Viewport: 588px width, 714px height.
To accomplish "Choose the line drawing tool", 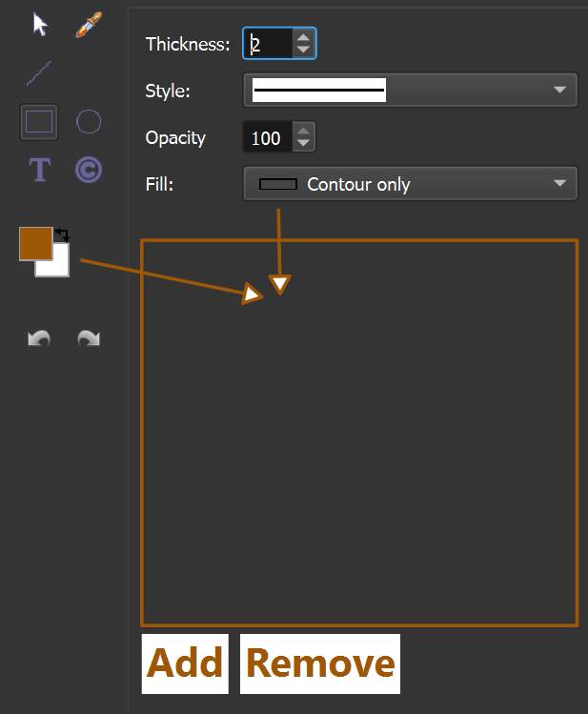I will pyautogui.click(x=39, y=73).
